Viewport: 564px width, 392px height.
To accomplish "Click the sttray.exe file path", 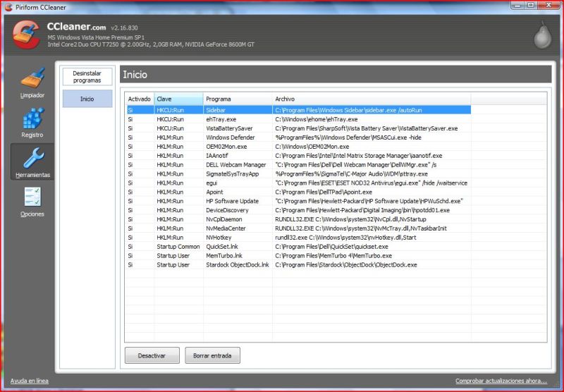I will [x=351, y=173].
